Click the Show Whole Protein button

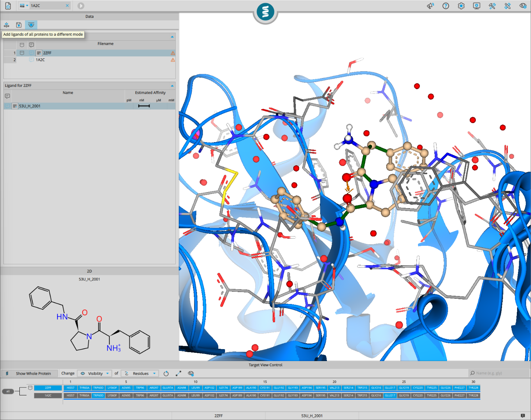click(x=29, y=373)
